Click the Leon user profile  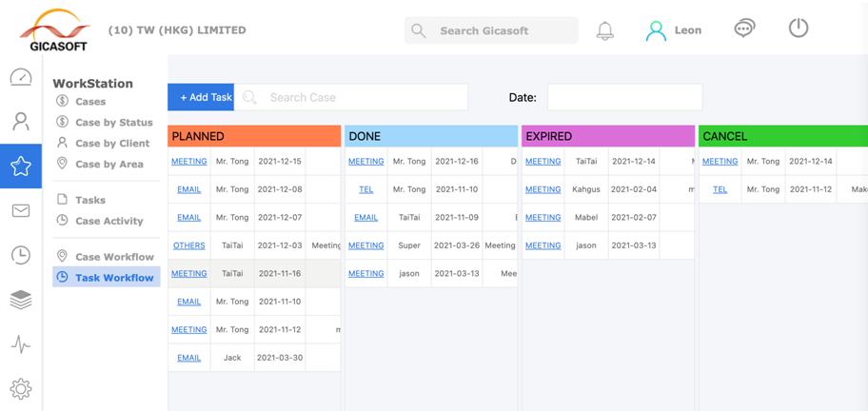[x=674, y=30]
